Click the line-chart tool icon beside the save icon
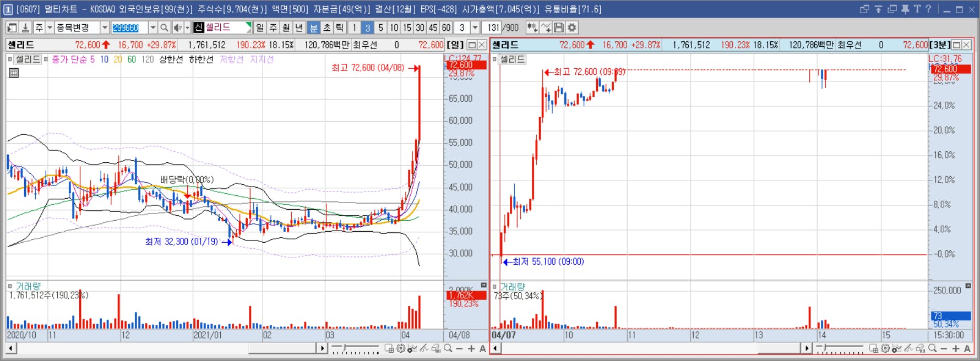The image size is (980, 361). click(x=546, y=28)
